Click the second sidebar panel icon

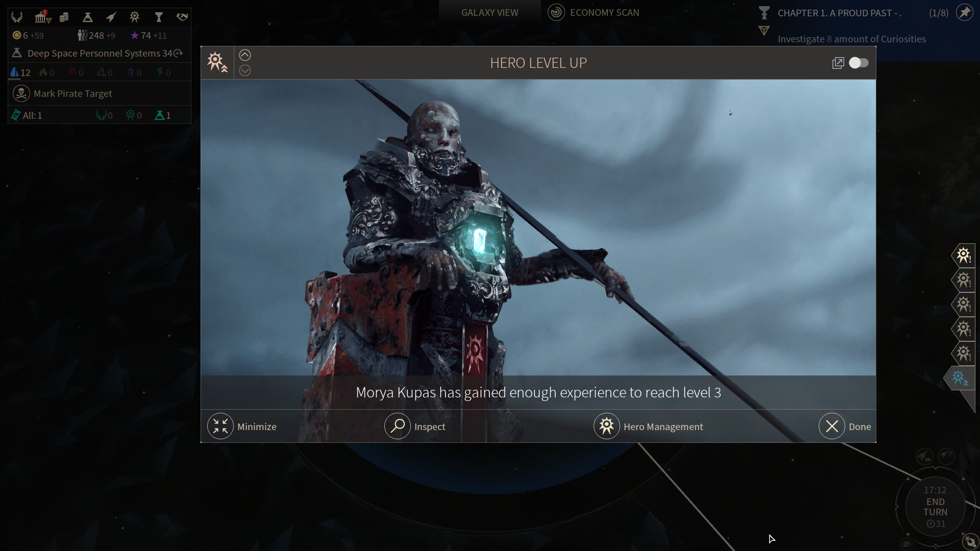(x=964, y=280)
